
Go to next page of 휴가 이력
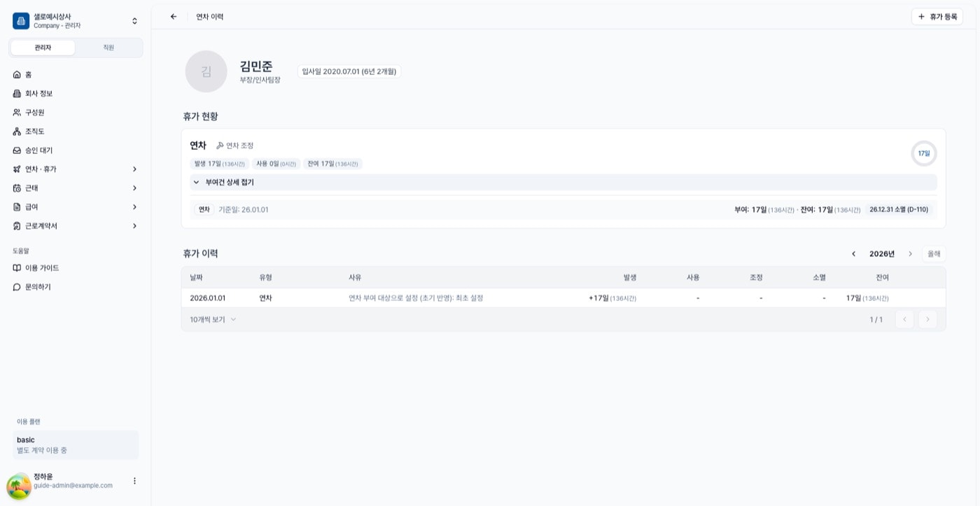click(927, 319)
